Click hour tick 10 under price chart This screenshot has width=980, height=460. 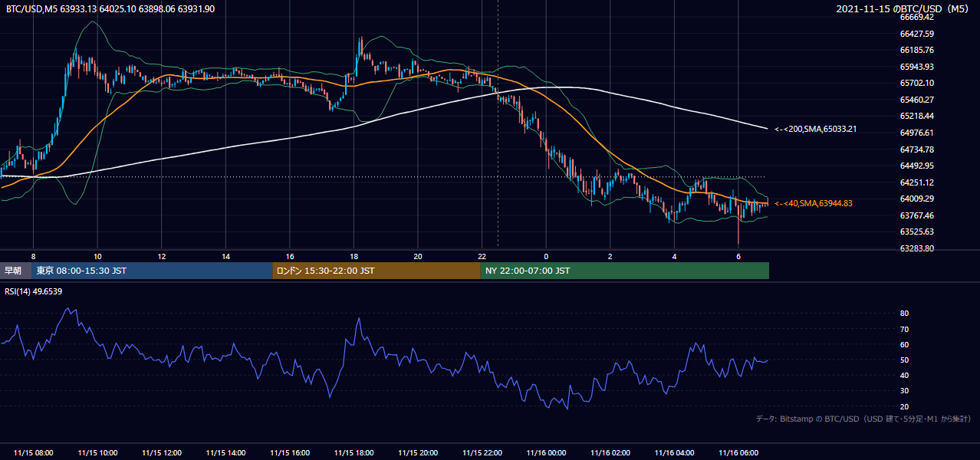(97, 256)
